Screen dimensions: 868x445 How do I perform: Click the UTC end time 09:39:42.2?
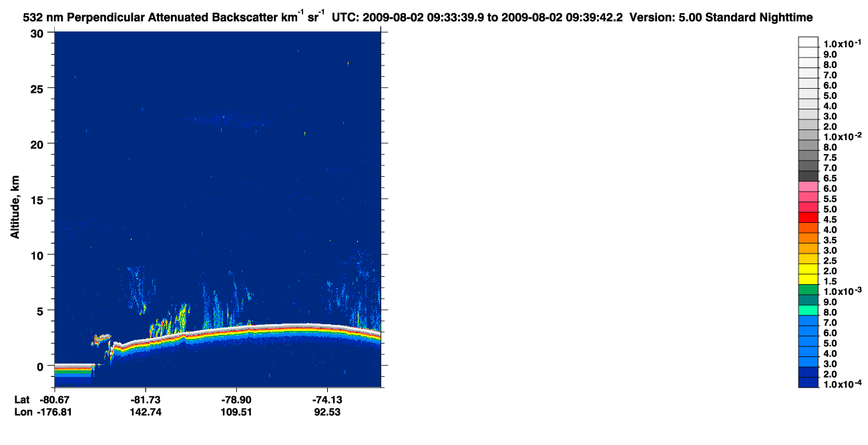point(595,17)
